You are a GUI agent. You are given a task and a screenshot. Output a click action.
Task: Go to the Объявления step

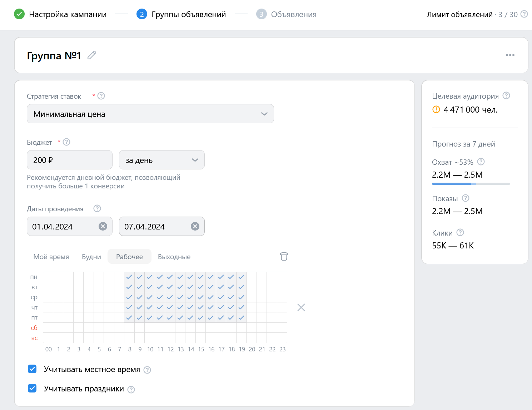click(x=294, y=14)
